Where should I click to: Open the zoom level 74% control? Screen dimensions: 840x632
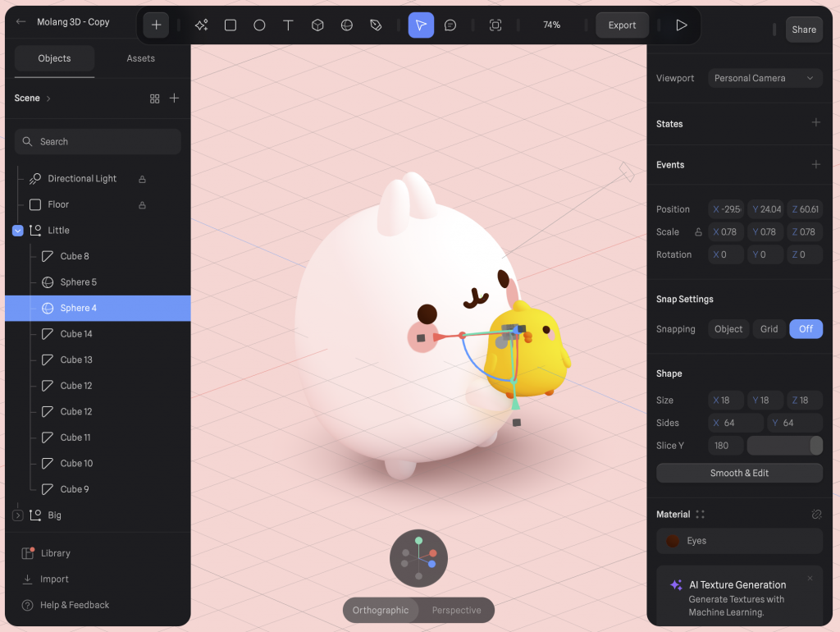tap(552, 25)
